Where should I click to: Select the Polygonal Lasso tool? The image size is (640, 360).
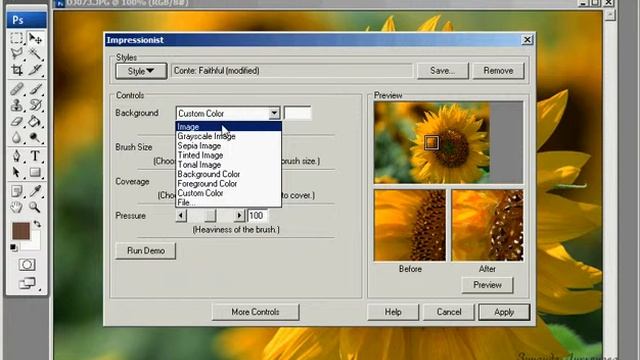(16, 54)
